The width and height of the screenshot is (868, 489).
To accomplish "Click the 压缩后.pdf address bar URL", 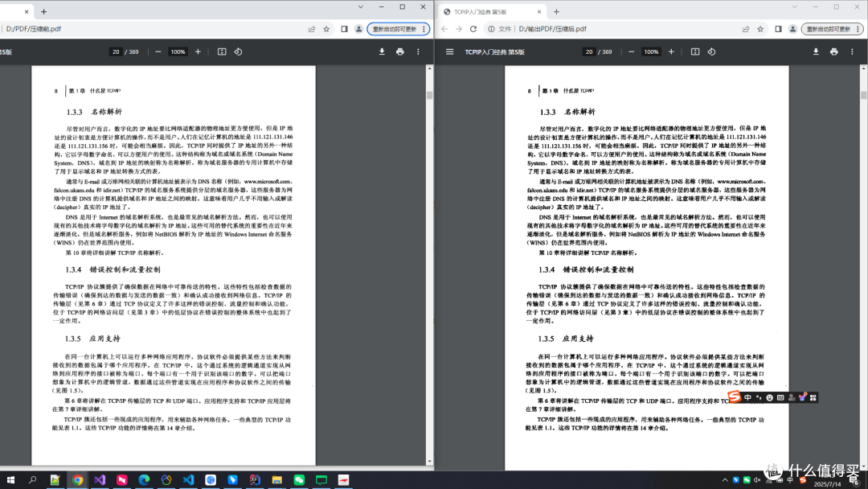I will [552, 29].
